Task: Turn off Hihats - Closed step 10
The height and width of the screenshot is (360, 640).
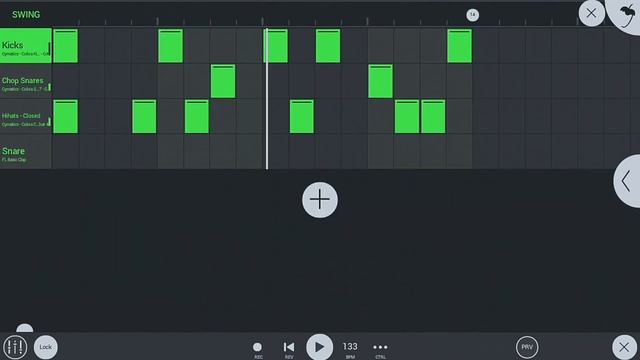Action: [x=302, y=117]
